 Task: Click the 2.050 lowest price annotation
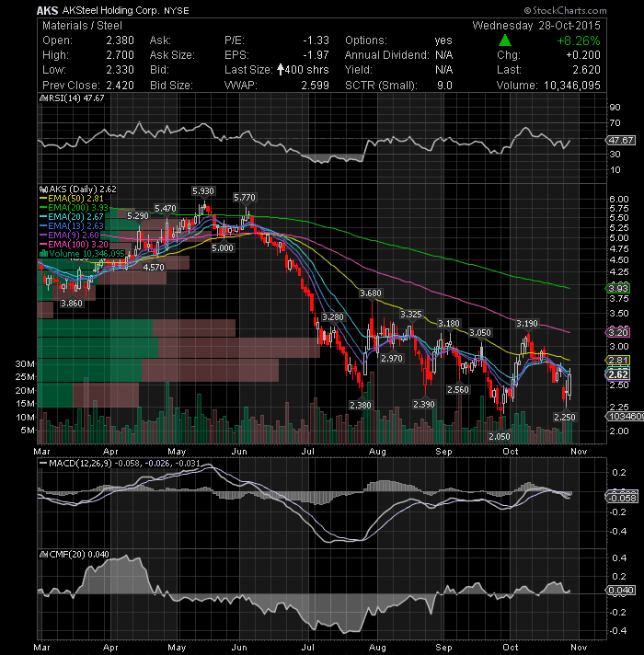[x=500, y=437]
